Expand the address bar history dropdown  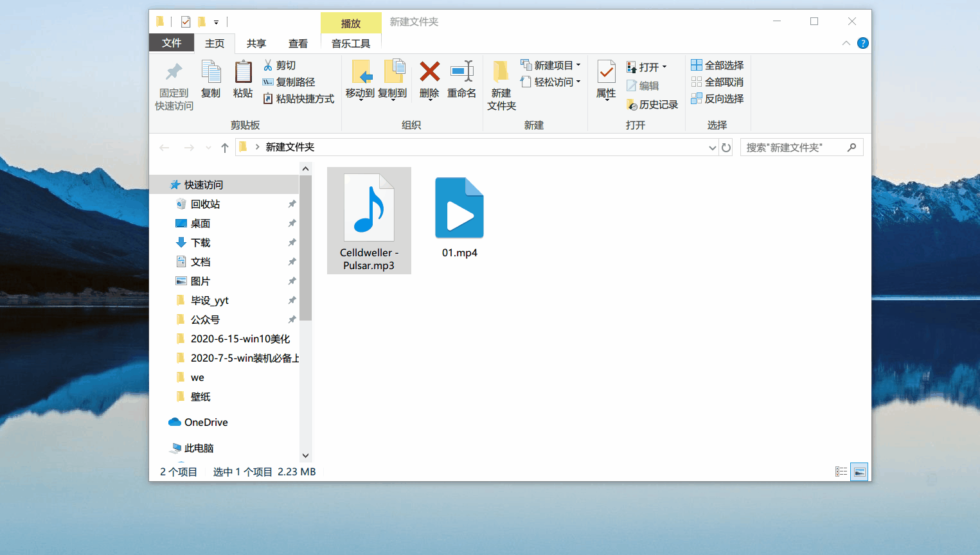[711, 147]
